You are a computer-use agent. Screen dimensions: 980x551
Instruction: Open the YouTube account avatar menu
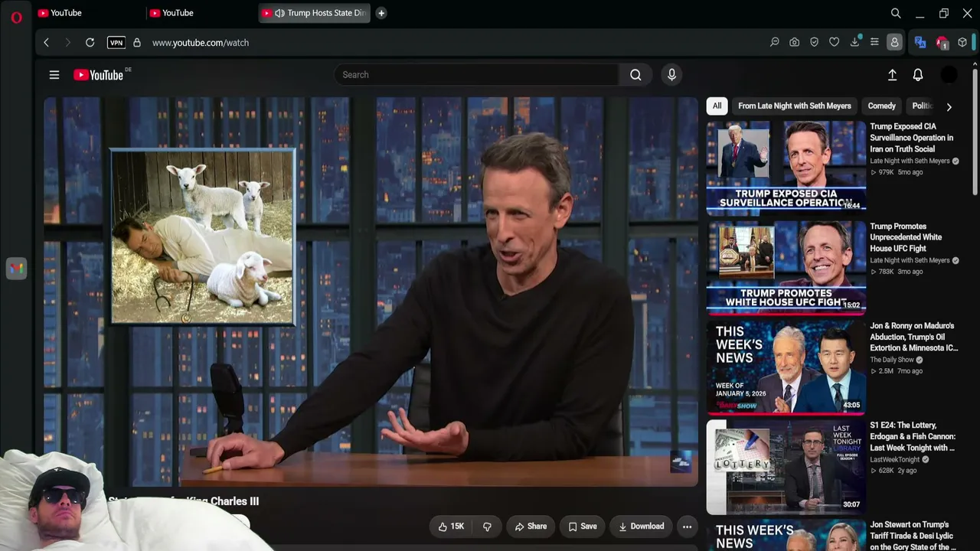click(x=949, y=75)
